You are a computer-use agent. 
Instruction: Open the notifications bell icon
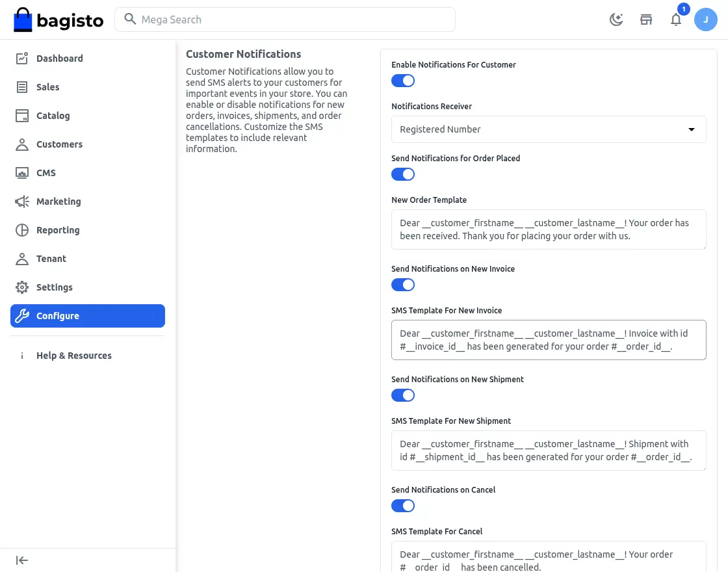click(676, 19)
